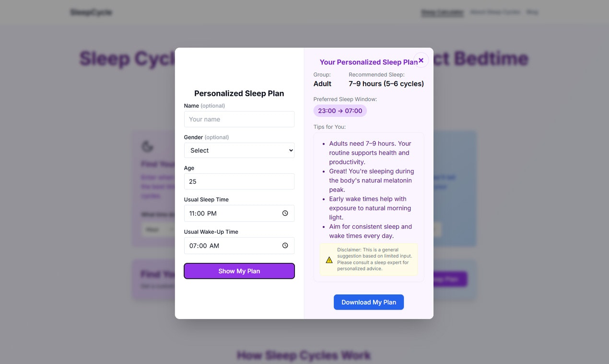Click the SleepCycle logo in the header
The width and height of the screenshot is (609, 364).
tap(91, 12)
